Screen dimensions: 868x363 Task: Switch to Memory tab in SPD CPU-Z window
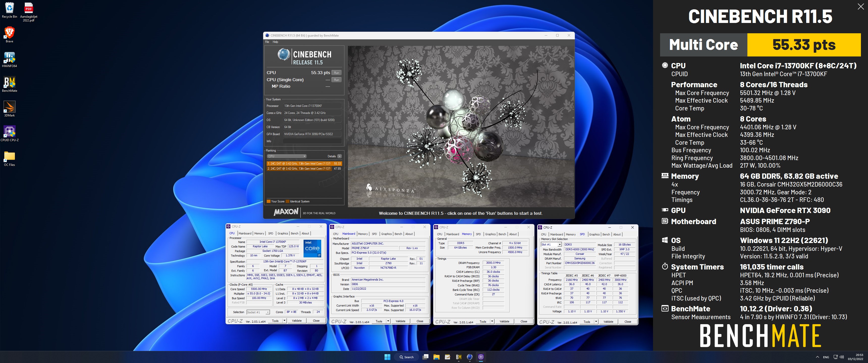click(x=571, y=234)
